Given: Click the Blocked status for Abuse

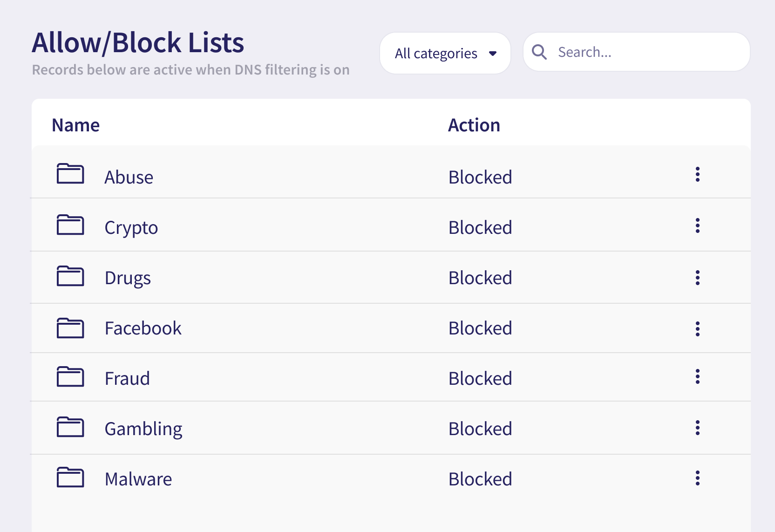Looking at the screenshot, I should click(480, 177).
